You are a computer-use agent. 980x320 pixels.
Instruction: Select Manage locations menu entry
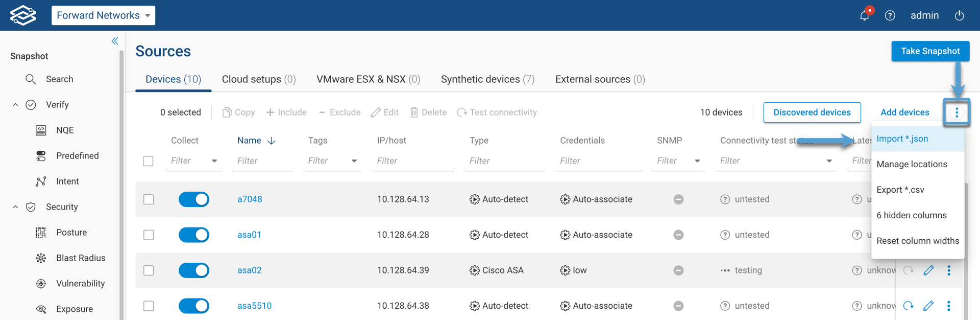pos(918,164)
